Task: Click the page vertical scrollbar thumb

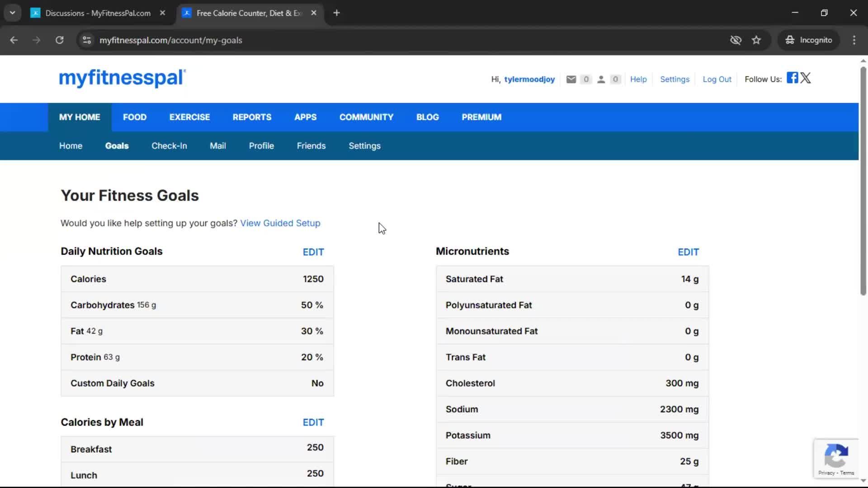Action: 863,181
